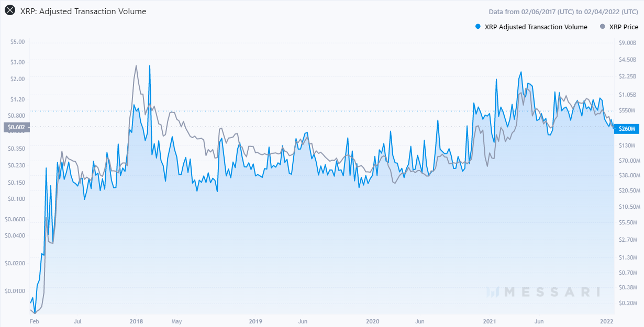
Task: Click the 2022 label on the time axis
Action: (606, 321)
